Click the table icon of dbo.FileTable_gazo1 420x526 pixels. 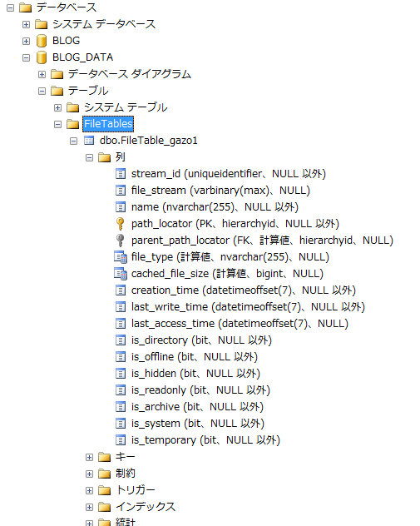pyautogui.click(x=89, y=141)
